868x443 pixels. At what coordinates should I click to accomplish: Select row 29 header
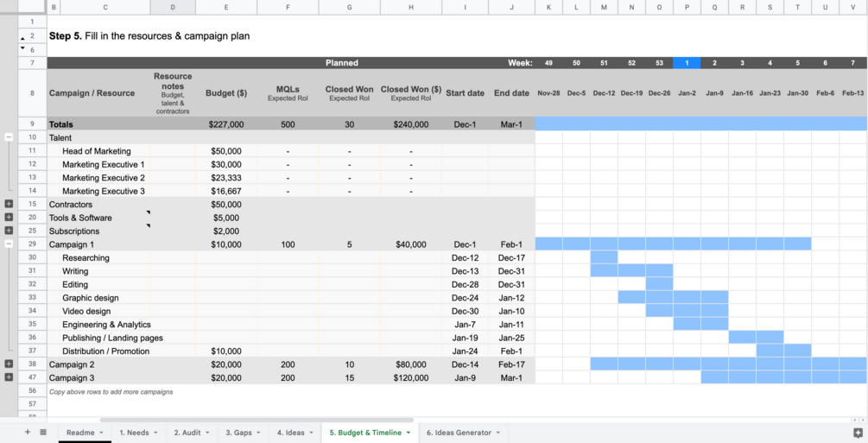point(32,244)
